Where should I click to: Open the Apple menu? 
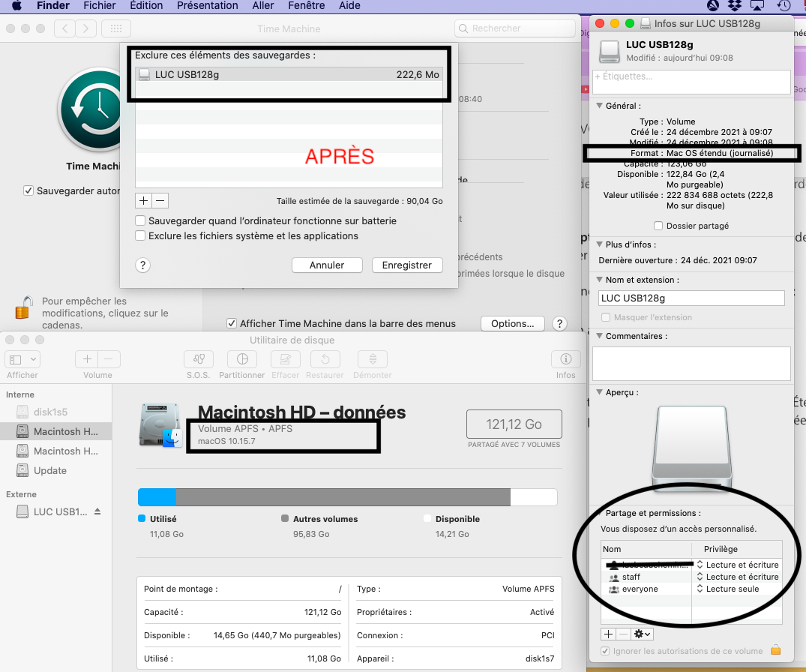coord(16,6)
